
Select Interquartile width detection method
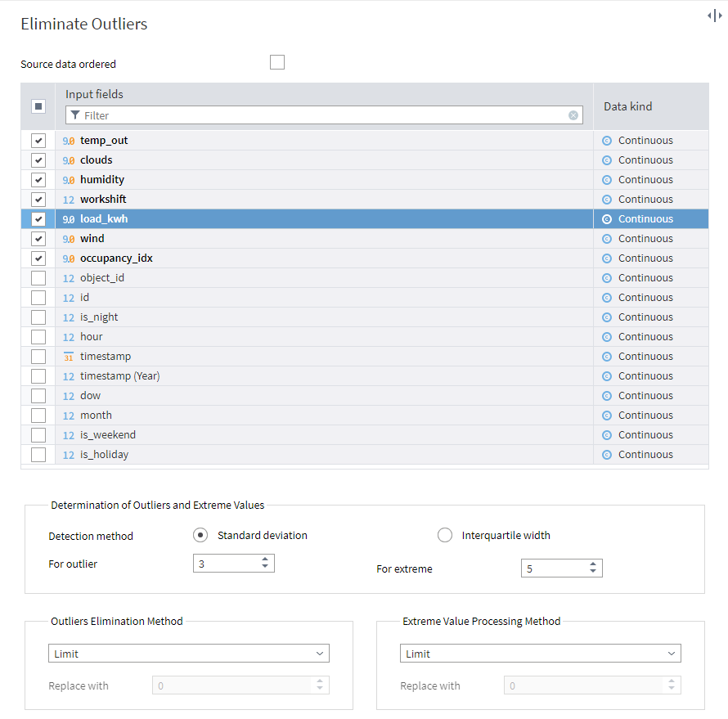445,535
